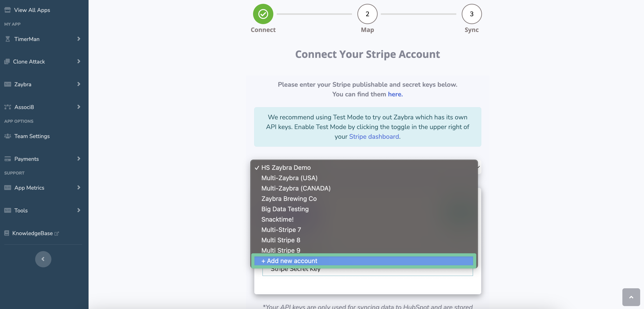Click the Team Settings people icon
This screenshot has height=309, width=644.
point(7,136)
